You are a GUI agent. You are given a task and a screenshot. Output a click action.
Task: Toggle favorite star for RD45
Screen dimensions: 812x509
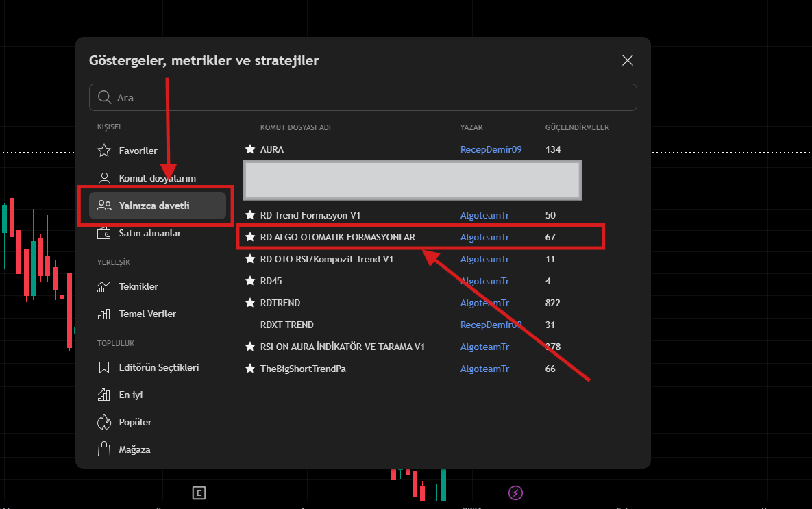pyautogui.click(x=250, y=281)
